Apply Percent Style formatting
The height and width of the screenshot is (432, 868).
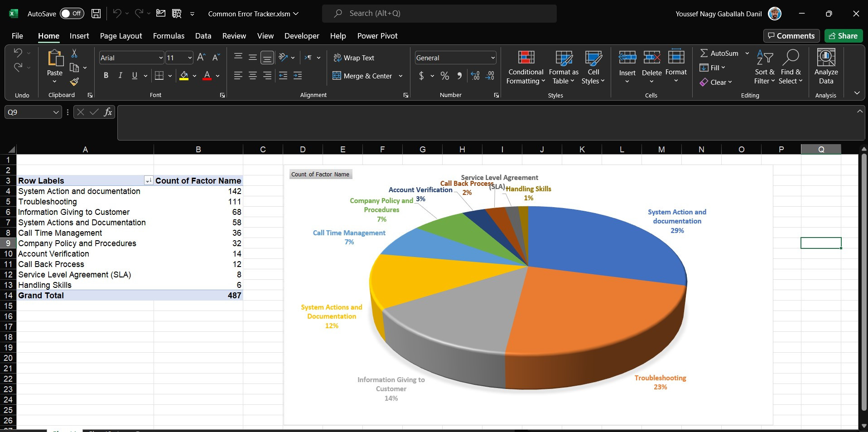click(444, 76)
